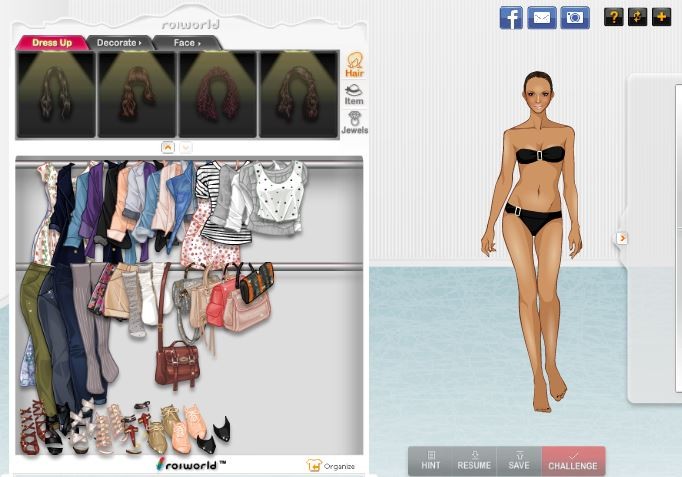Click the email envelope icon
Image resolution: width=682 pixels, height=477 pixels.
(x=542, y=17)
